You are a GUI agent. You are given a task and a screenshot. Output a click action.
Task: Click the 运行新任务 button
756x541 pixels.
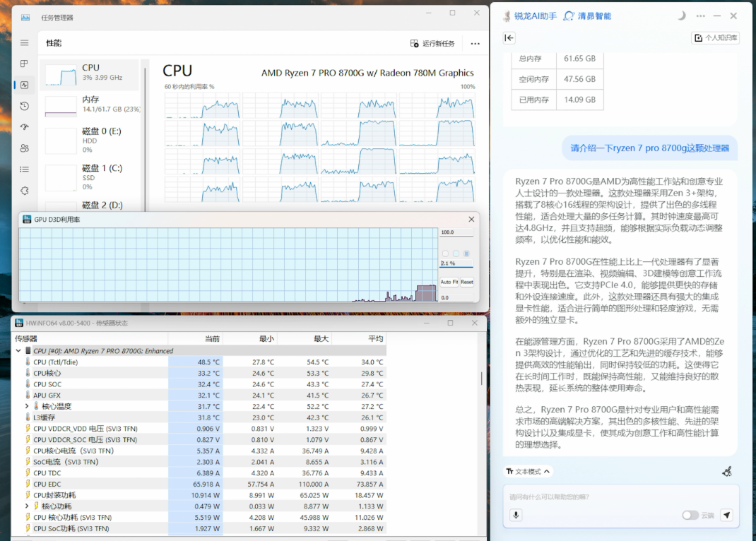coord(432,43)
